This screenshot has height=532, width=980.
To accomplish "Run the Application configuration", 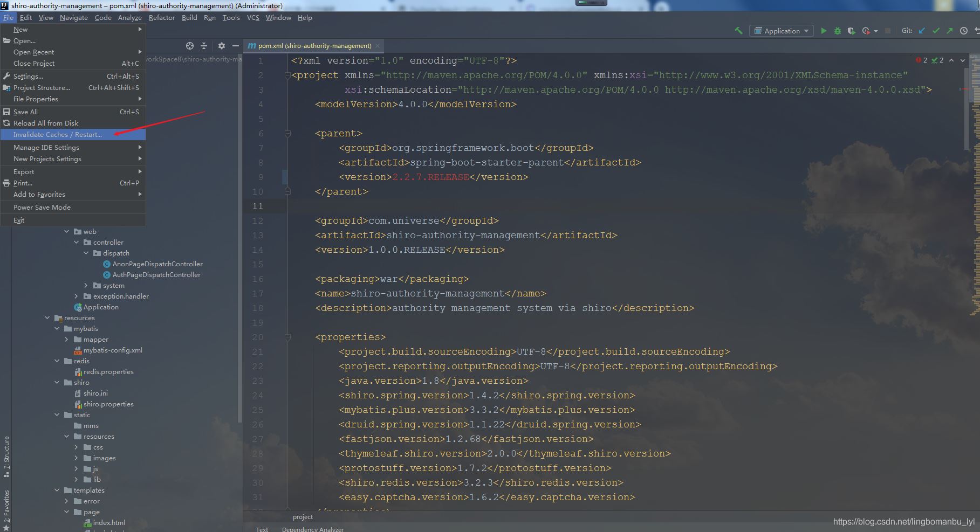I will tap(824, 31).
